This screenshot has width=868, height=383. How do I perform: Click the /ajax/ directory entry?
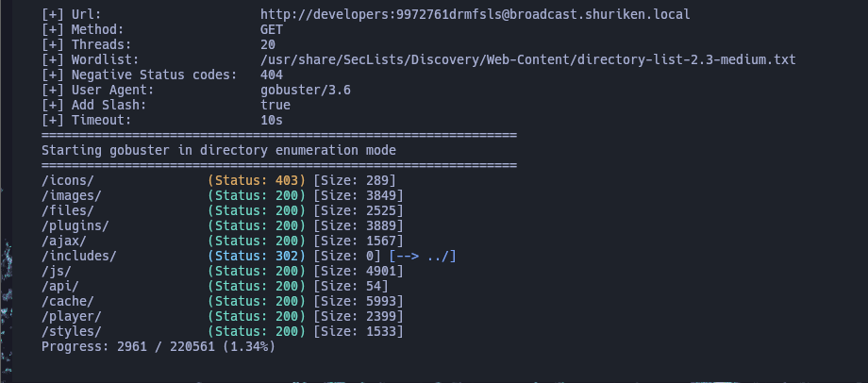[x=63, y=241]
